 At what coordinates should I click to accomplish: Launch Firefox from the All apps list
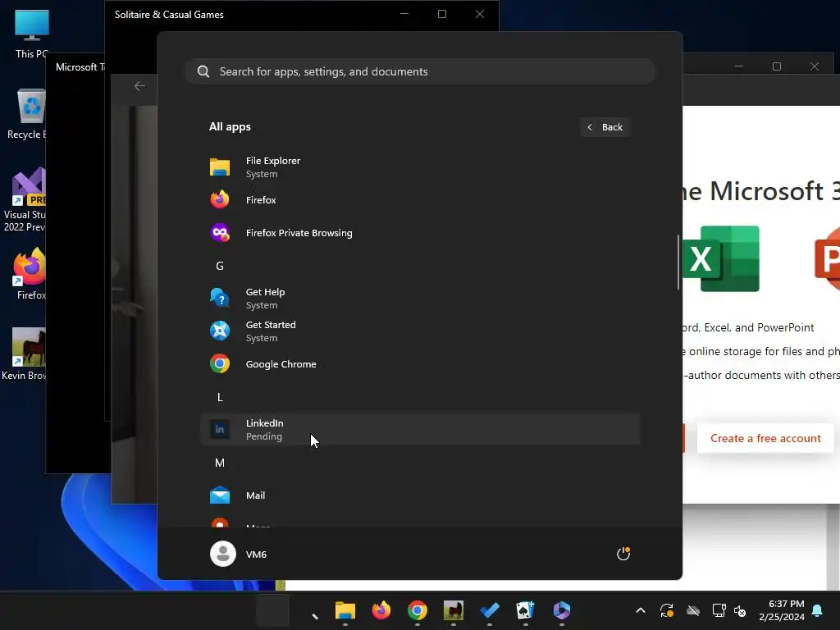[420, 200]
